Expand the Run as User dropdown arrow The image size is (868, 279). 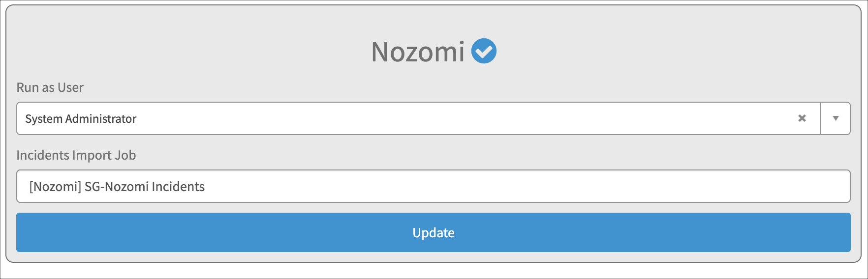click(x=836, y=118)
